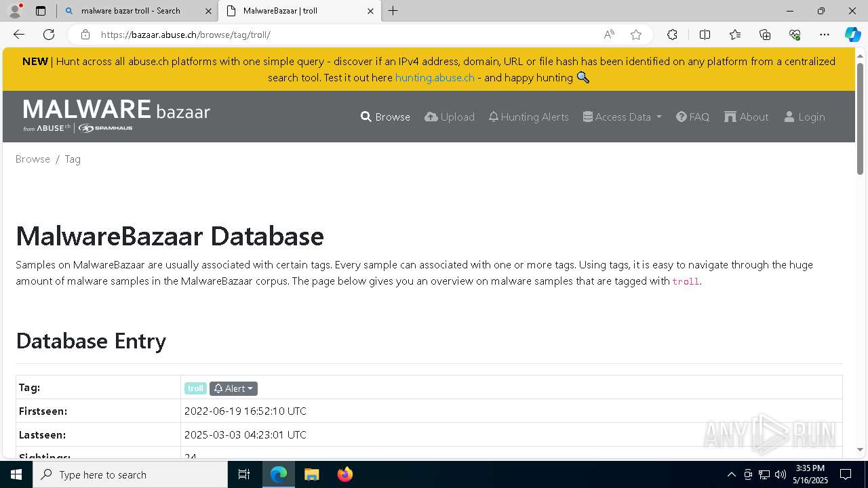Open the notification center icon

(846, 474)
